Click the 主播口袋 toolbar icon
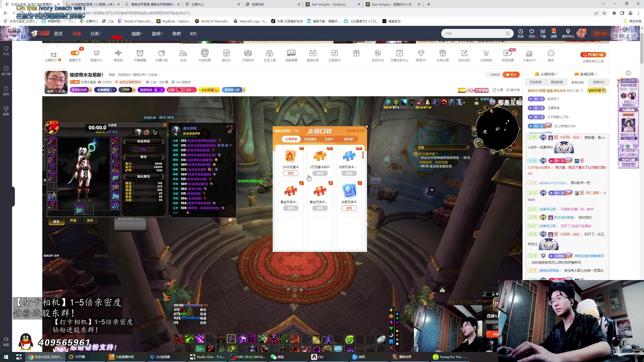 161,56
